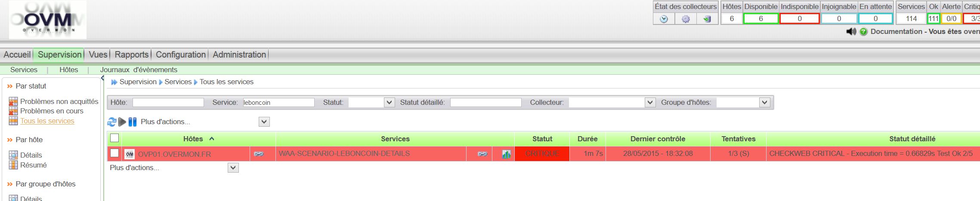Click the WAA-SCENARIO-LEBONCOIN-DETAILS service link
Viewport: 980px width, 201px height.
click(344, 153)
